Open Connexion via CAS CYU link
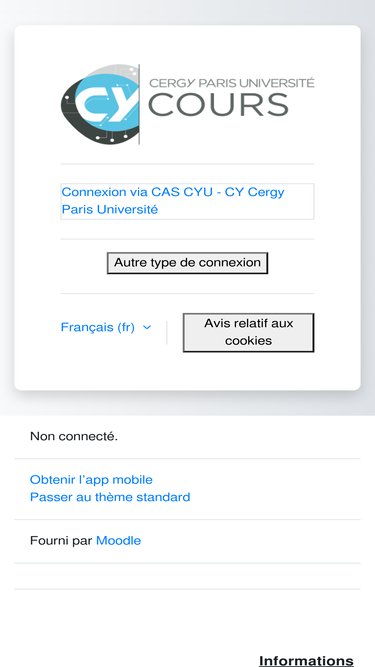This screenshot has height=667, width=375. tap(187, 201)
